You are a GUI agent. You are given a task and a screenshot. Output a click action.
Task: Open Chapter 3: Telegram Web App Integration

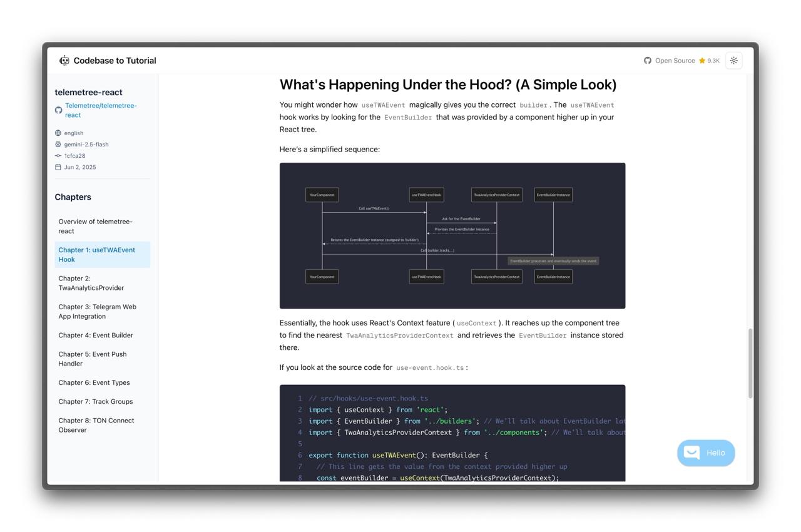tap(97, 312)
